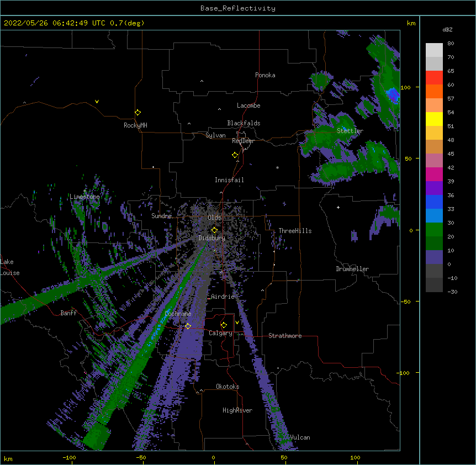Pick the yellow swatch between 54 and 51 dBZ
Viewport: 476px width, 465px height.
(434, 119)
